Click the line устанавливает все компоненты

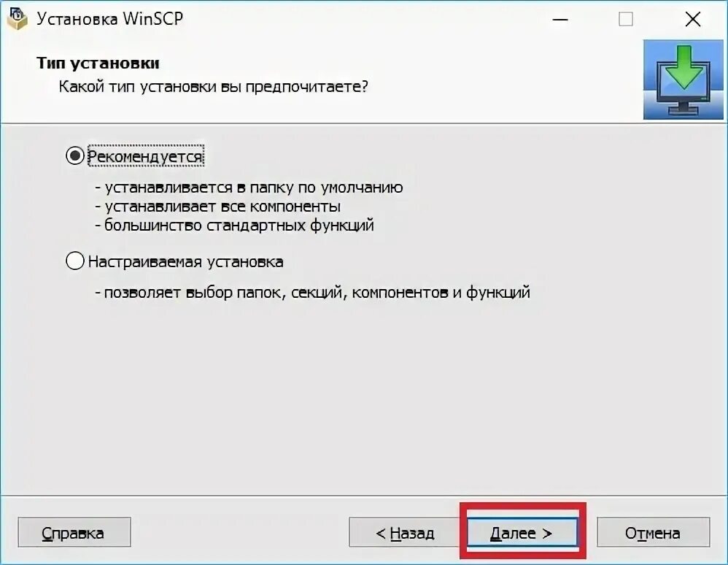(218, 207)
